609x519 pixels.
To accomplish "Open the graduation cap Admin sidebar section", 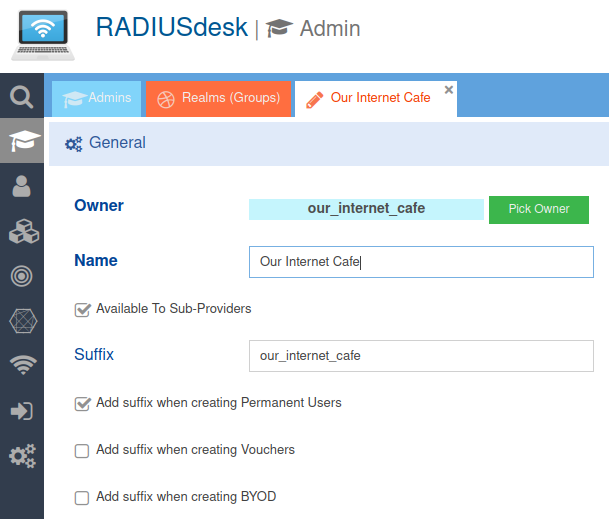I will [x=22, y=142].
